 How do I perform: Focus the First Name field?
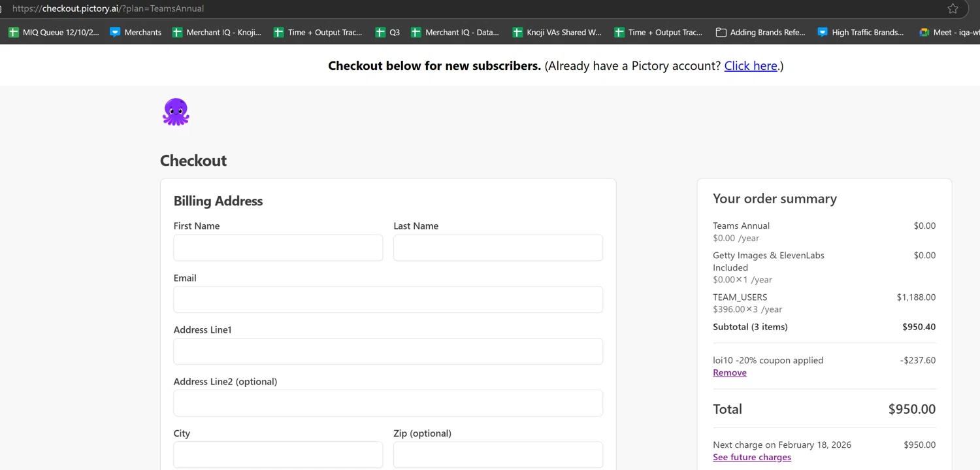tap(278, 248)
